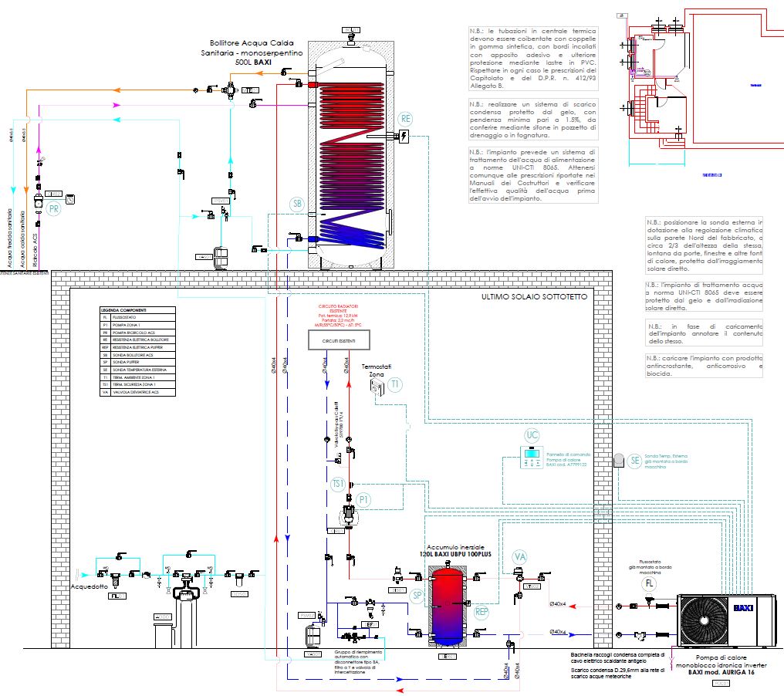This screenshot has width=784, height=696.
Task: Click the SP puffer probe circle label
Action: pyautogui.click(x=416, y=596)
